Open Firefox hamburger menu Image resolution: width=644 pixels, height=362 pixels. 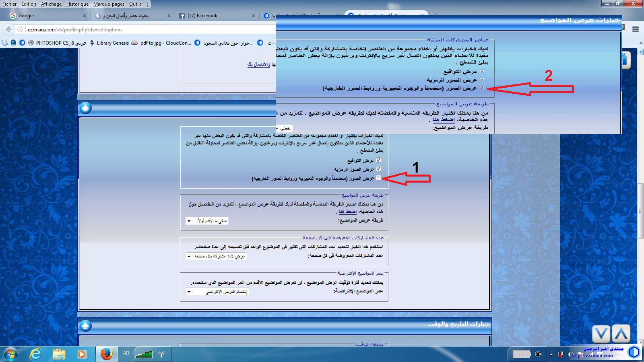[636, 29]
